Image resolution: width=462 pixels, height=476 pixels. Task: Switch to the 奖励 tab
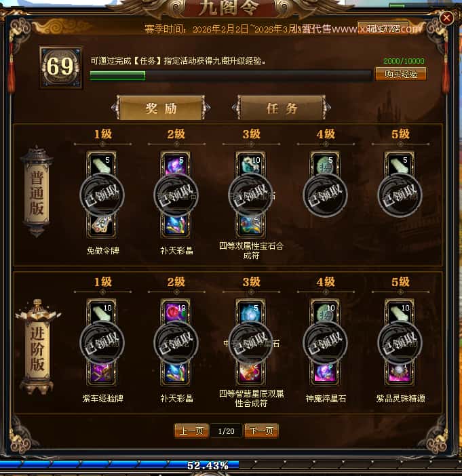(x=161, y=108)
